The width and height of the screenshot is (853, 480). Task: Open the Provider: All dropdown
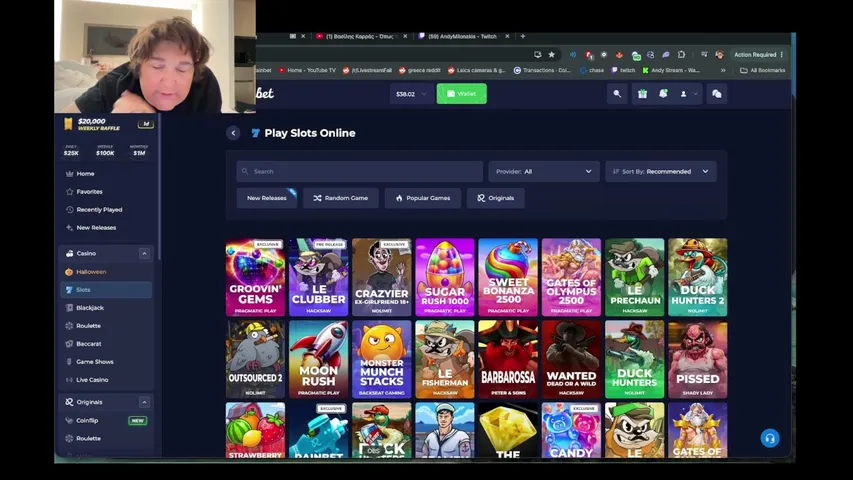[544, 171]
